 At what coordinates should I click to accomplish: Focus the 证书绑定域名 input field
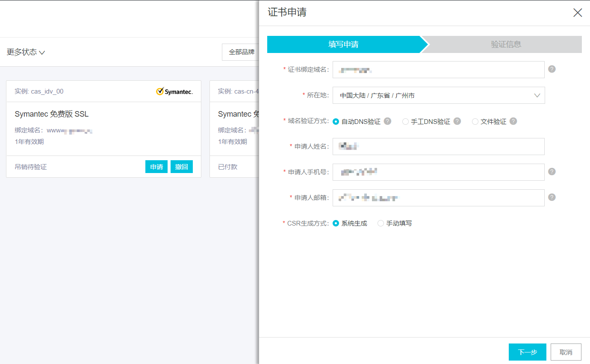439,70
